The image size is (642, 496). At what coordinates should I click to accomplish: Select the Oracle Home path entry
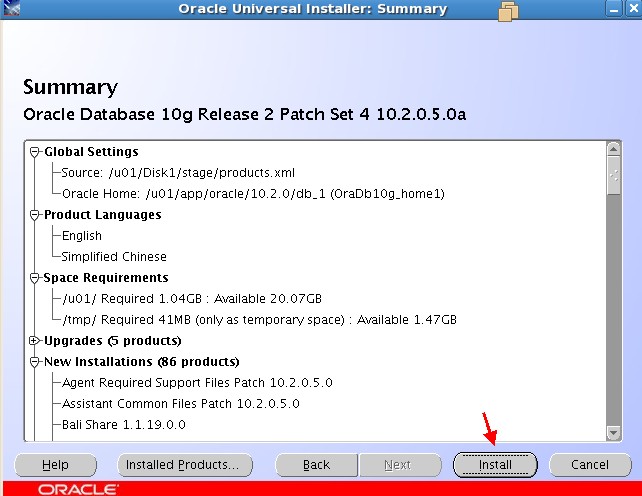252,194
